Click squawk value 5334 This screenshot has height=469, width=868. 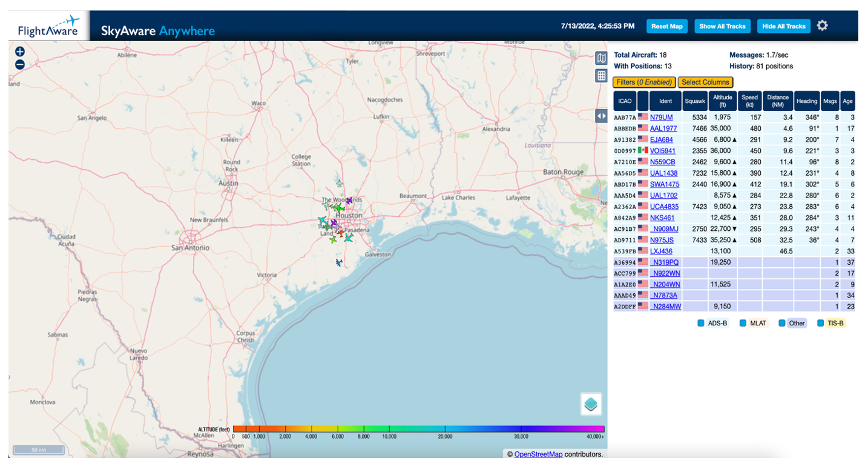(699, 117)
